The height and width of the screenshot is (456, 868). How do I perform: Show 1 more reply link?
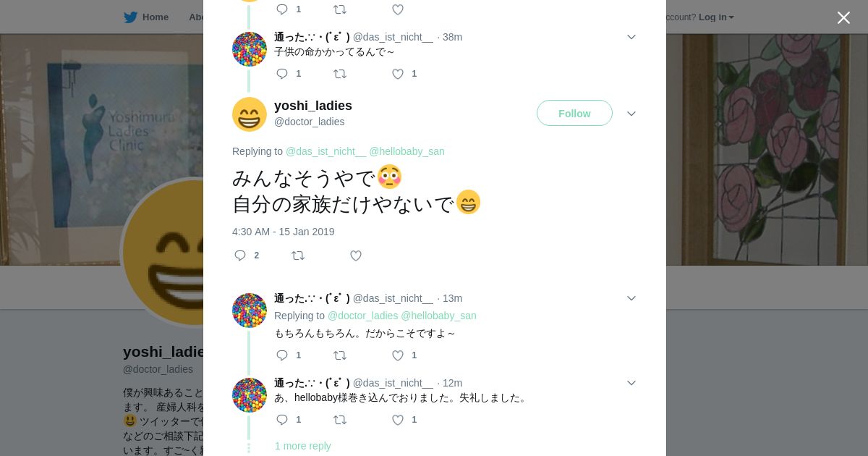click(x=303, y=446)
